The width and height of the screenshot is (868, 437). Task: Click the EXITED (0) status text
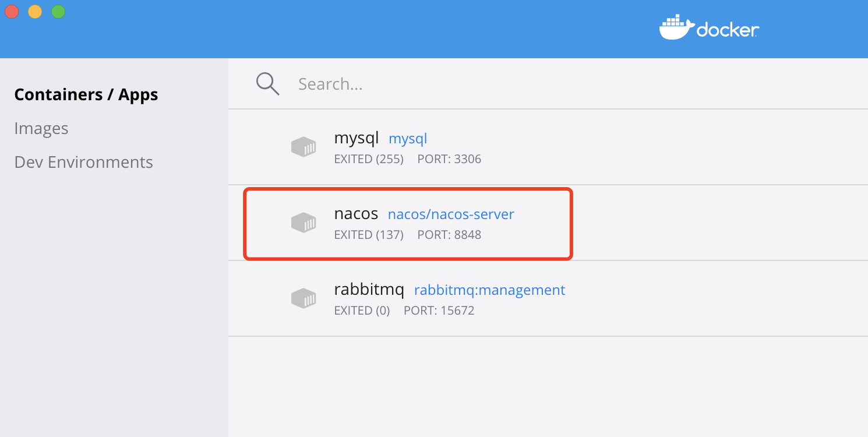[362, 311]
